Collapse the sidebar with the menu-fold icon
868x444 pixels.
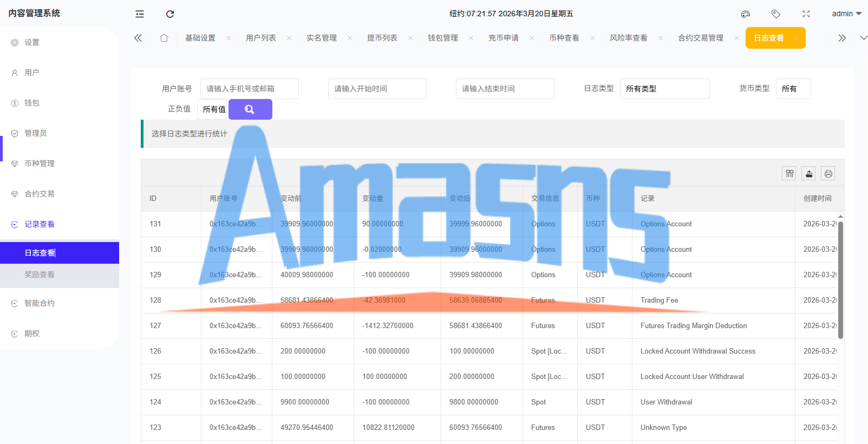tap(140, 14)
